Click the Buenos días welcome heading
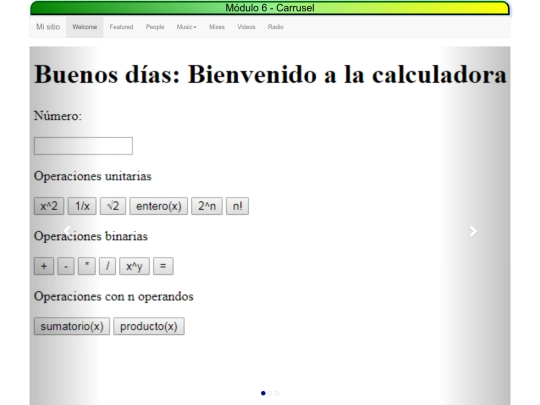The height and width of the screenshot is (405, 540). point(270,74)
